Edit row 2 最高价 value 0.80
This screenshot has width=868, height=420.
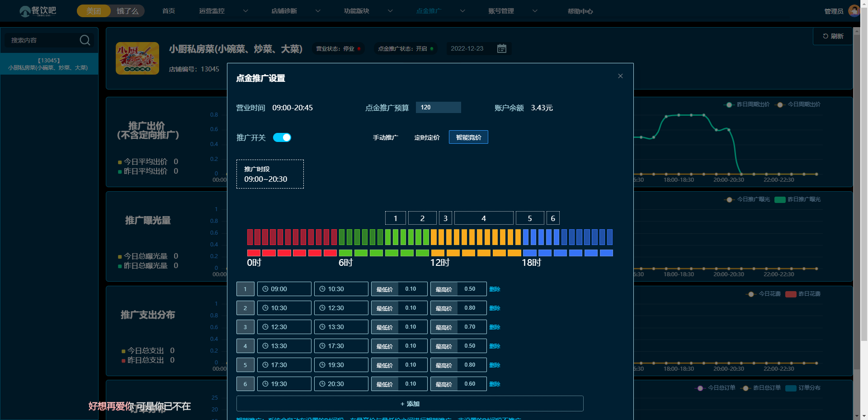[472, 308]
